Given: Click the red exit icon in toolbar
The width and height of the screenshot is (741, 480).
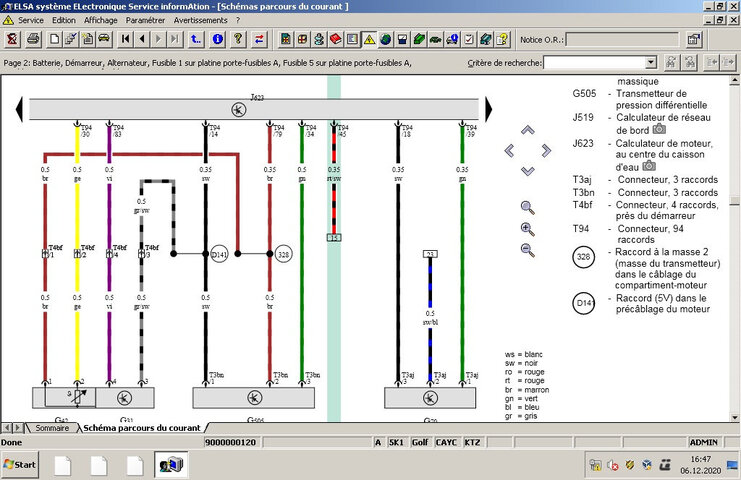Looking at the screenshot, I should click(x=12, y=39).
